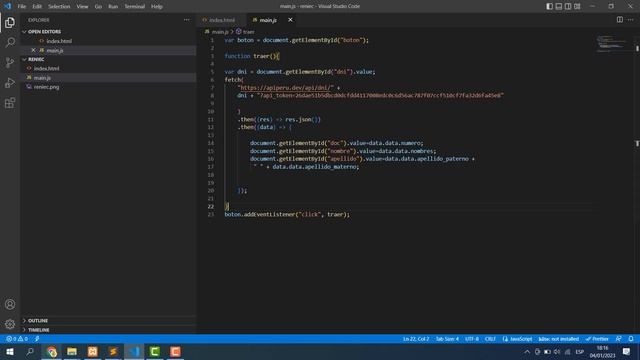Change the CRLF end of line setting
640x360 pixels.
tap(490, 339)
